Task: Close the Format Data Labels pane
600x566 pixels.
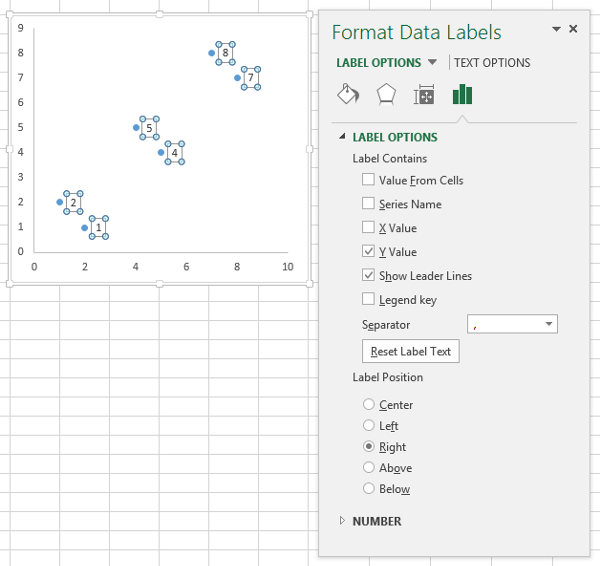Action: point(573,29)
